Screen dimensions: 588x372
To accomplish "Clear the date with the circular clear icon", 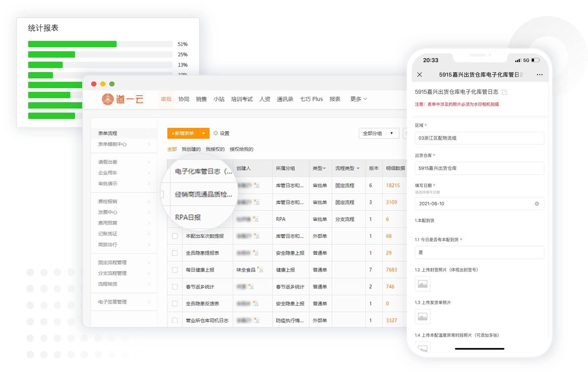I will click(x=537, y=203).
